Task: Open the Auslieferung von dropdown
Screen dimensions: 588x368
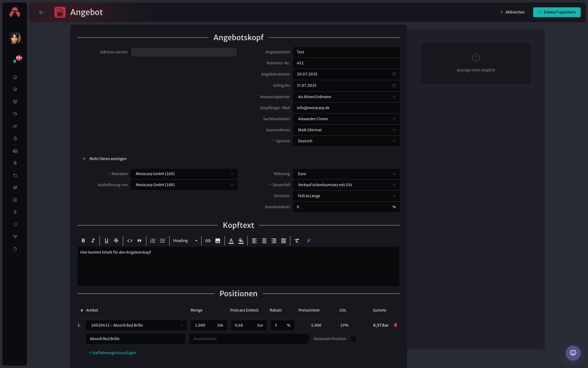Action: tap(184, 185)
